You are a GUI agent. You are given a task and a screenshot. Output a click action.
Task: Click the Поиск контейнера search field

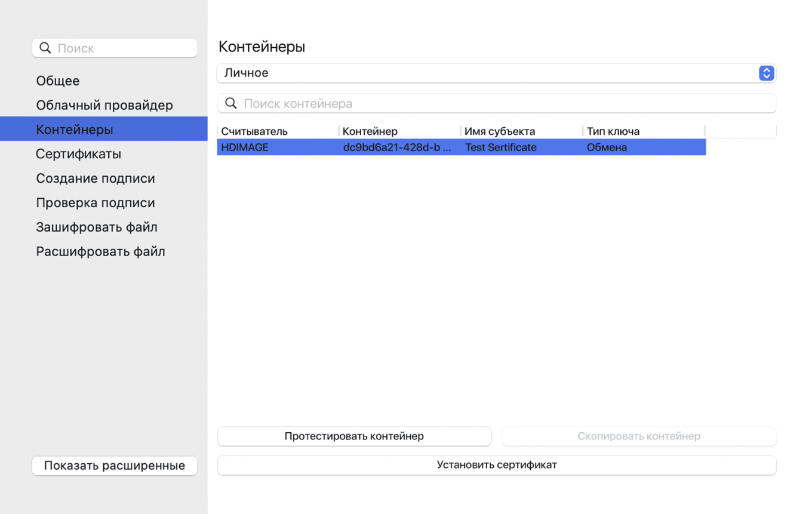507,103
